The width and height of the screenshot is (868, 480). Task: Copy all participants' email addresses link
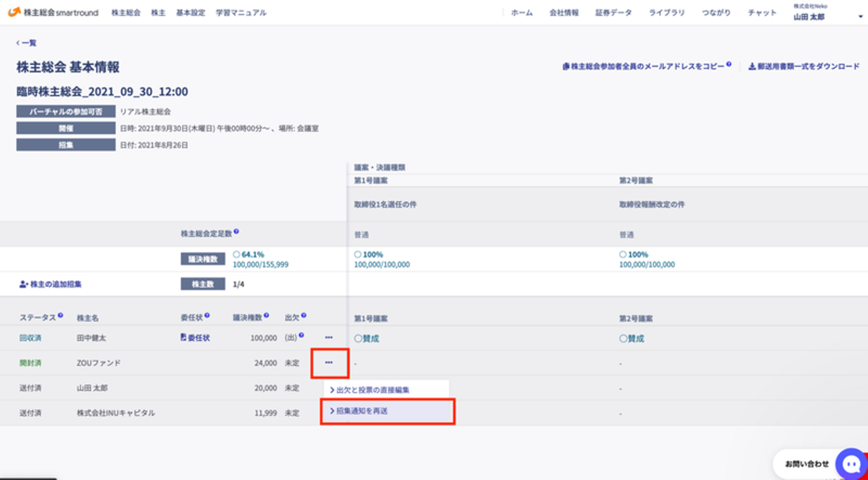click(644, 66)
